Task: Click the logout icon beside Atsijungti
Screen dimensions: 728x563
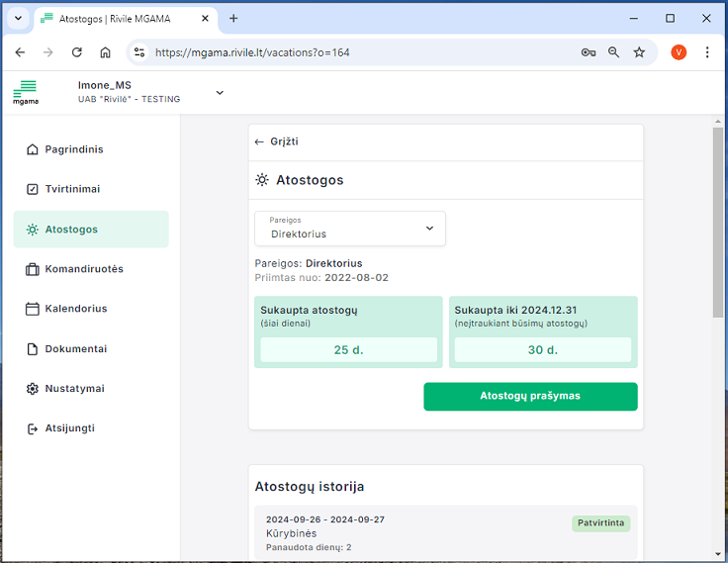Action: pos(33,428)
